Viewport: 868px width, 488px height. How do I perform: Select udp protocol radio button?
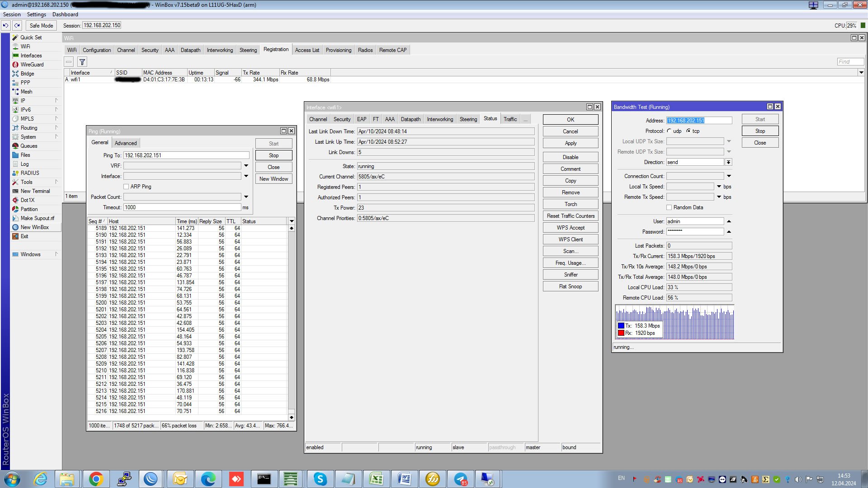pyautogui.click(x=669, y=131)
